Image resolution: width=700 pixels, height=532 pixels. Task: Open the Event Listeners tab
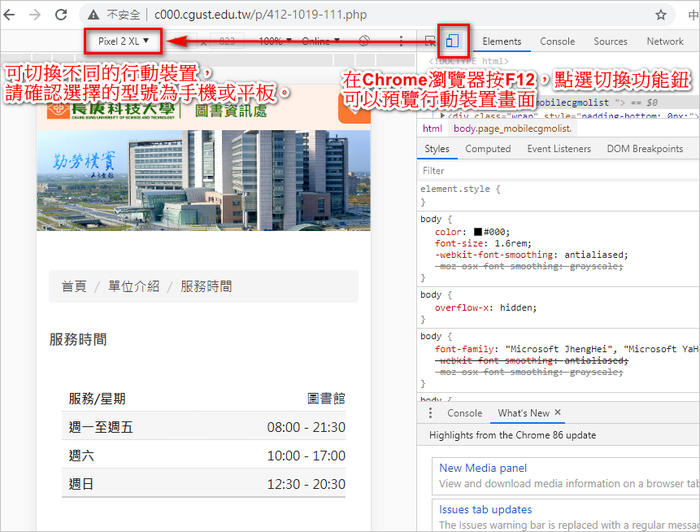click(x=559, y=149)
